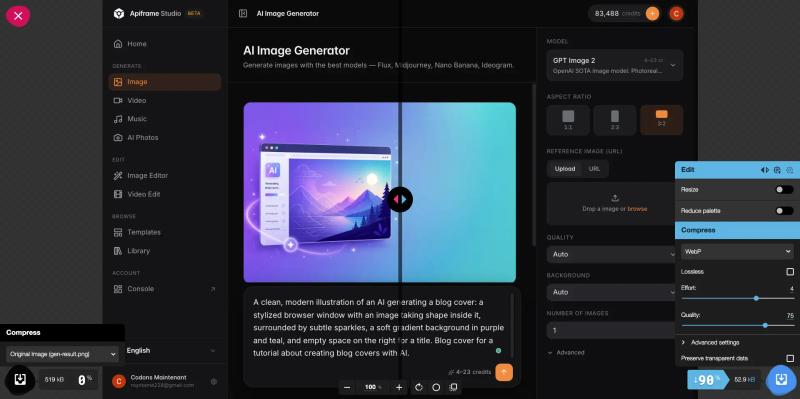Click the Quality slider handle
The width and height of the screenshot is (800, 399).
(765, 325)
